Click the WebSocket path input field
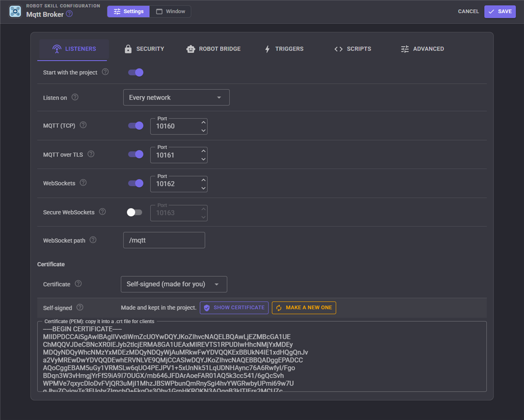524x420 pixels. pos(164,240)
